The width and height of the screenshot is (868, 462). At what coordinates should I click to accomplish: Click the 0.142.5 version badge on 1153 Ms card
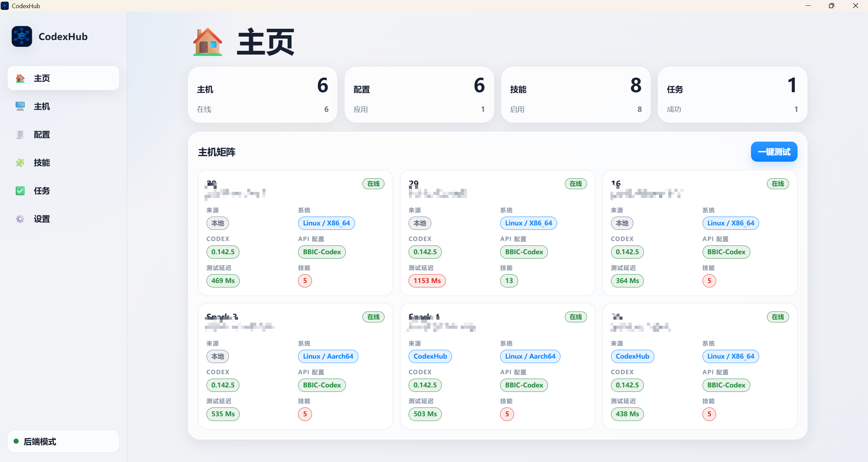[x=425, y=252]
